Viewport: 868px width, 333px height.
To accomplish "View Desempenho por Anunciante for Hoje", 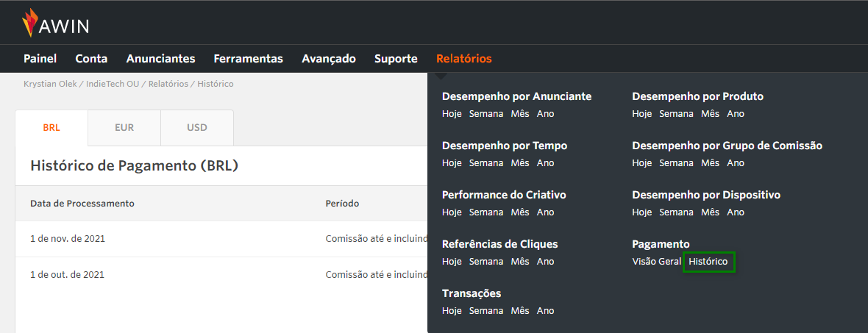I will (452, 114).
